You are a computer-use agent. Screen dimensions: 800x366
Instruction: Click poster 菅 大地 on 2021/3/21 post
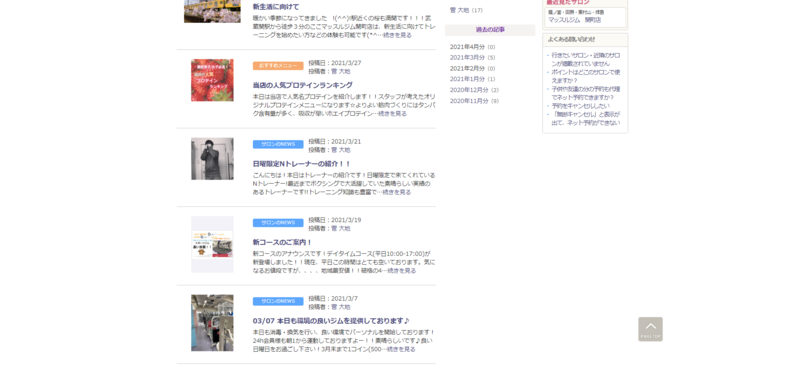[x=341, y=150]
